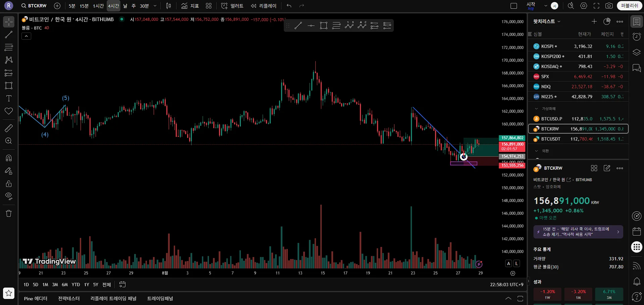The width and height of the screenshot is (644, 305).
Task: Switch to the 1시간 timeframe
Action: [98, 6]
